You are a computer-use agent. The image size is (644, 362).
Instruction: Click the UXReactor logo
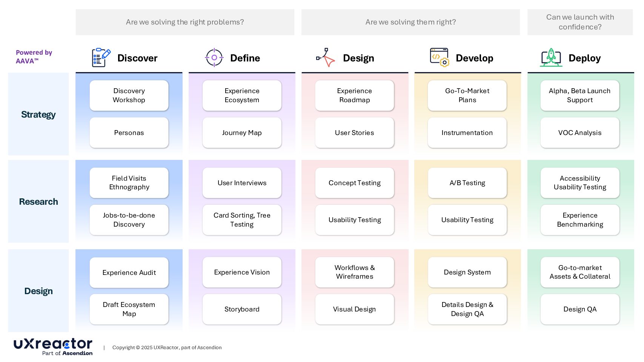(x=53, y=347)
